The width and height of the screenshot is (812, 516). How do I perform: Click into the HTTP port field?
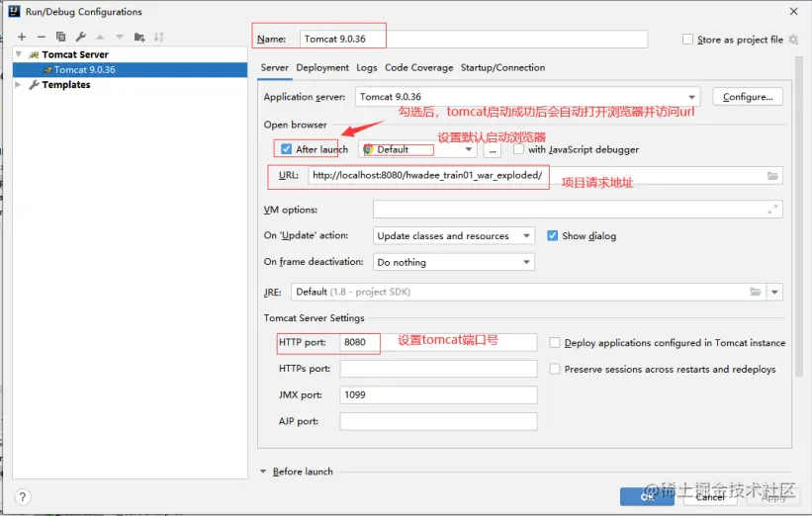(x=438, y=342)
